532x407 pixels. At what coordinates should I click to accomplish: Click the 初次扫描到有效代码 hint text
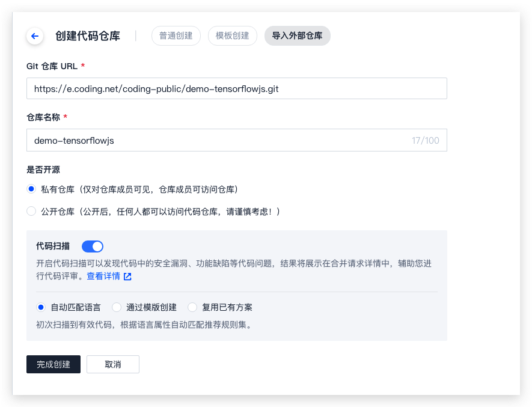point(144,325)
